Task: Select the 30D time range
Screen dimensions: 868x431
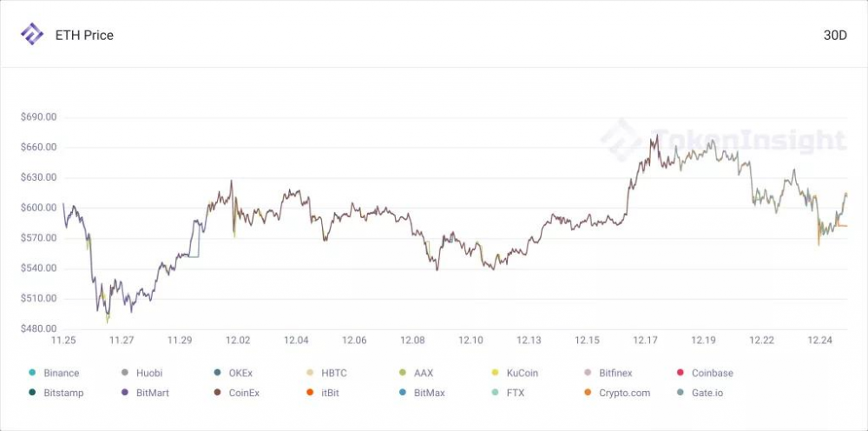Action: 835,36
